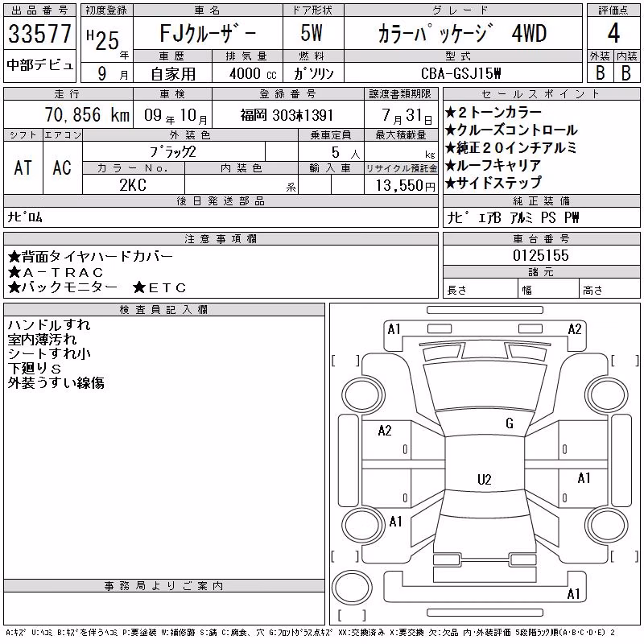Click U2 dent mark on roof diagram

485,480
